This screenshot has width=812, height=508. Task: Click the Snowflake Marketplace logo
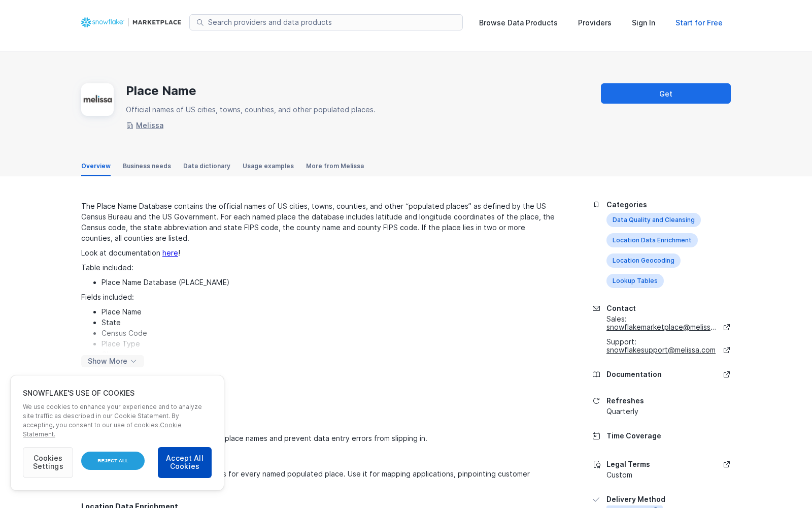pyautogui.click(x=131, y=22)
